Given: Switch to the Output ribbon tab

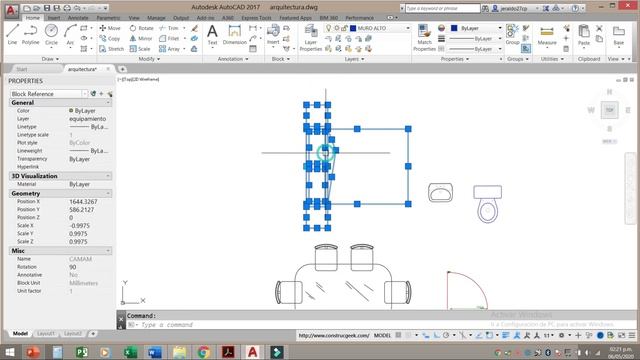Looking at the screenshot, I should 181,18.
